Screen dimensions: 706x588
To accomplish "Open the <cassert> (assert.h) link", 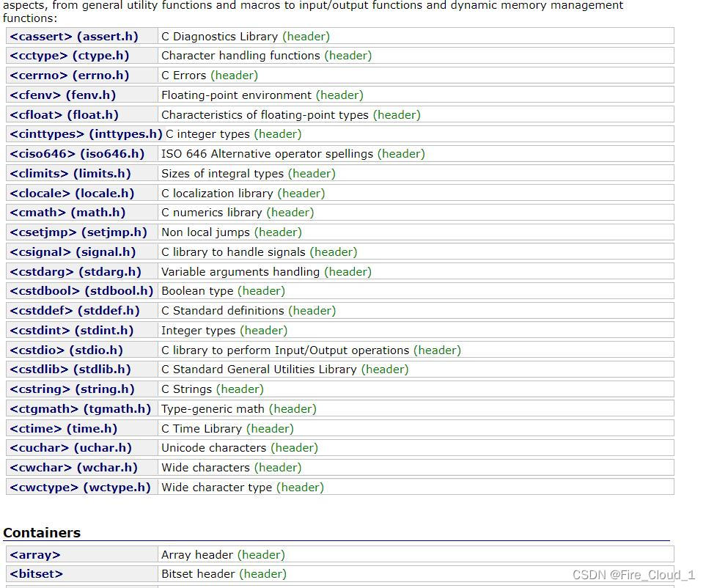I will [74, 36].
